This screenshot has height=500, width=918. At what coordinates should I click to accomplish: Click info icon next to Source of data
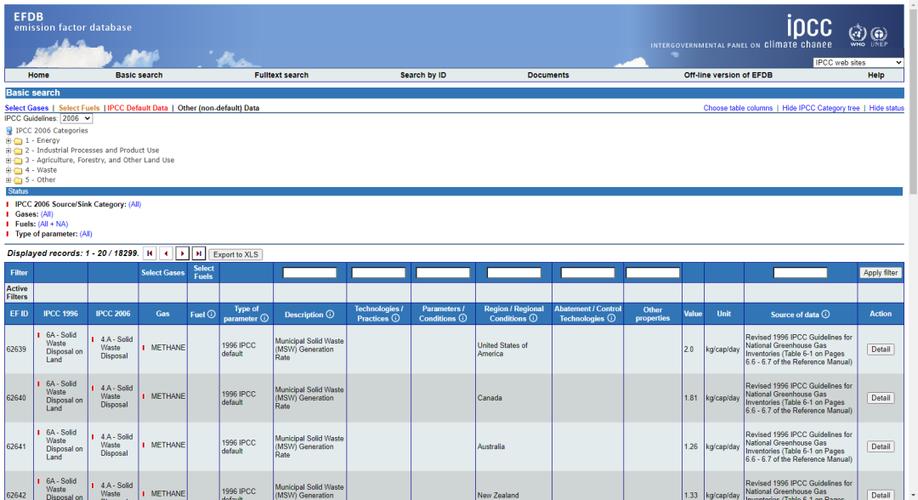825,314
